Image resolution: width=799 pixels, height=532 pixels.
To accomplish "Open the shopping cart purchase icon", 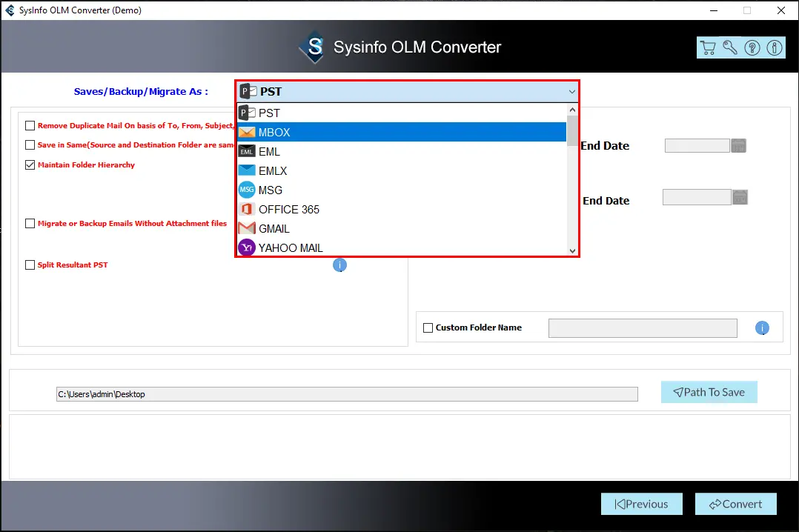I will point(708,48).
